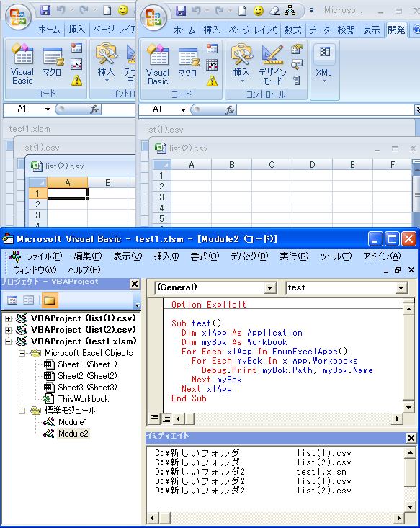Click the smiley icon in right Excel toolbar
The width and height of the screenshot is (420, 528).
click(259, 11)
